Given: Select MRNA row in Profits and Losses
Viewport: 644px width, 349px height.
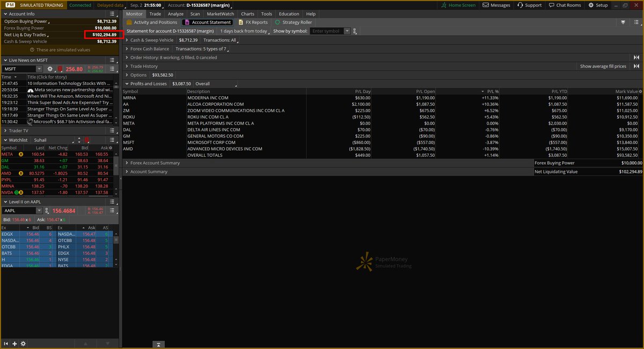Looking at the screenshot, I should pos(382,98).
